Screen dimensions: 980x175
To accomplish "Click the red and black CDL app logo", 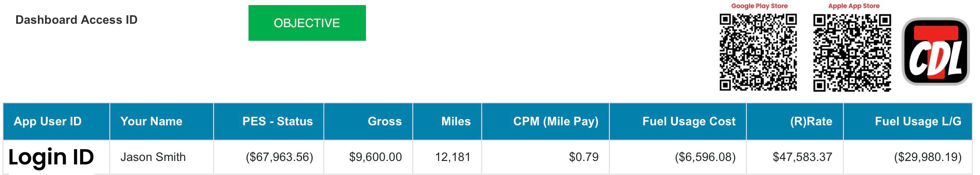I will click(x=936, y=51).
